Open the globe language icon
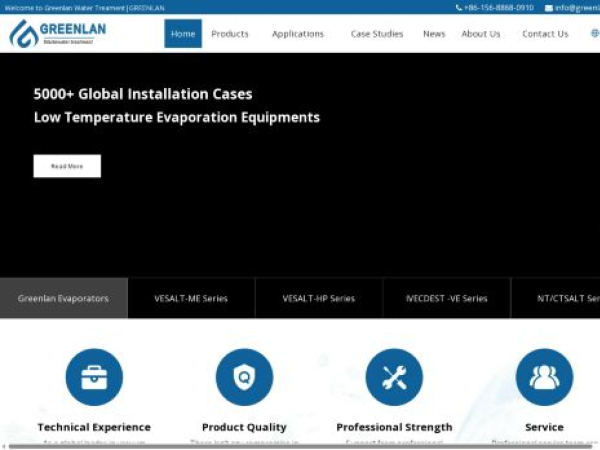Viewport: 600px width, 450px height. 595,33
